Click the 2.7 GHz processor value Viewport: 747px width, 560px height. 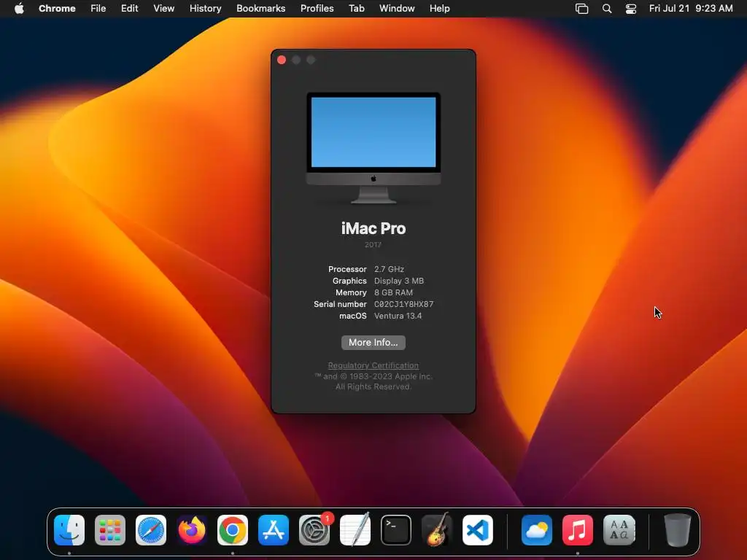389,269
